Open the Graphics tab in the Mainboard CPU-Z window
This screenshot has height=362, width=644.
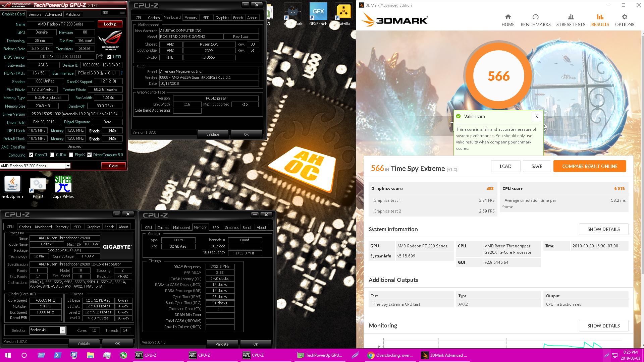pos(222,18)
